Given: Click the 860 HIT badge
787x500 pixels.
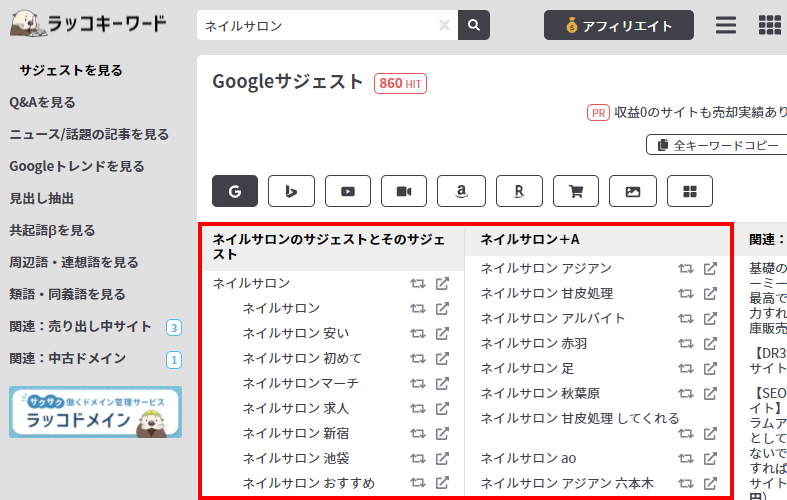Looking at the screenshot, I should click(x=400, y=83).
